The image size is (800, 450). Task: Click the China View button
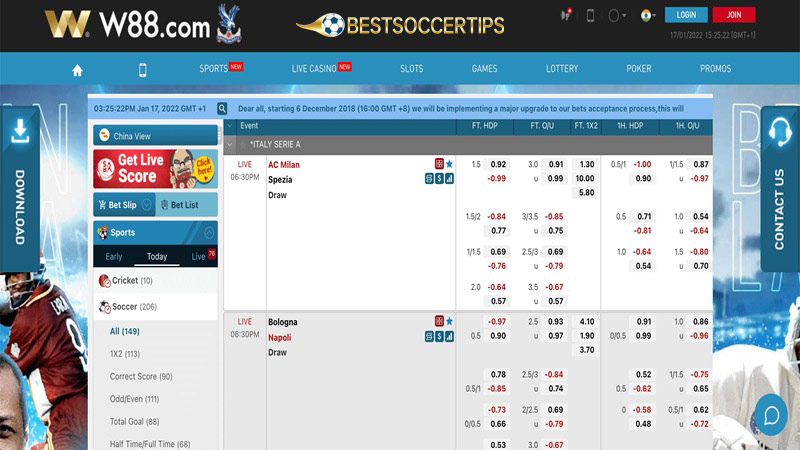point(156,135)
